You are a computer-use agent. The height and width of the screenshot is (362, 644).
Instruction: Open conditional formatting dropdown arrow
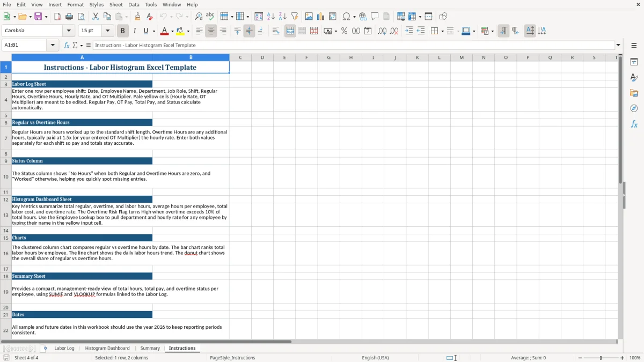point(492,31)
